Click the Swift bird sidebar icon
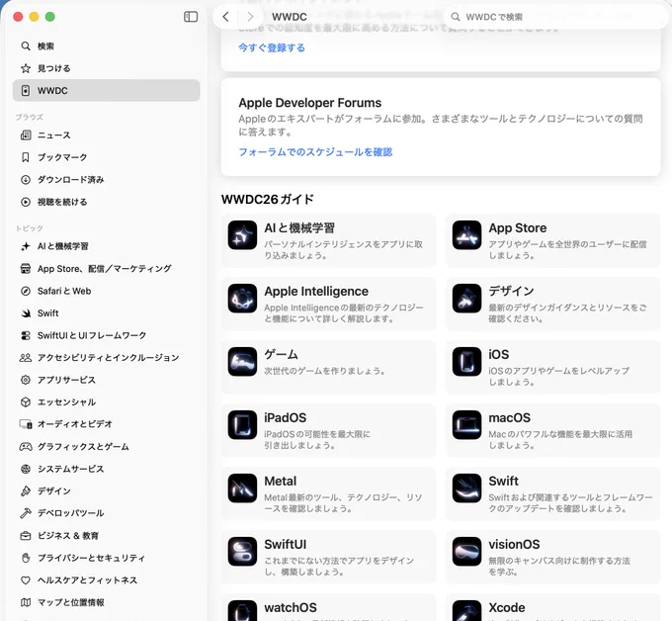 click(x=26, y=313)
